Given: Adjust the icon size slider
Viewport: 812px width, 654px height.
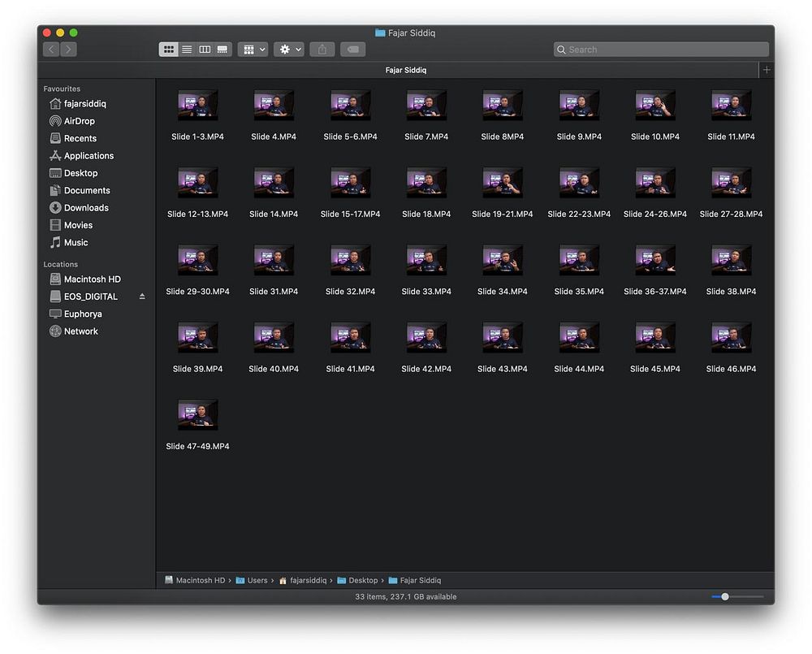Looking at the screenshot, I should [725, 596].
